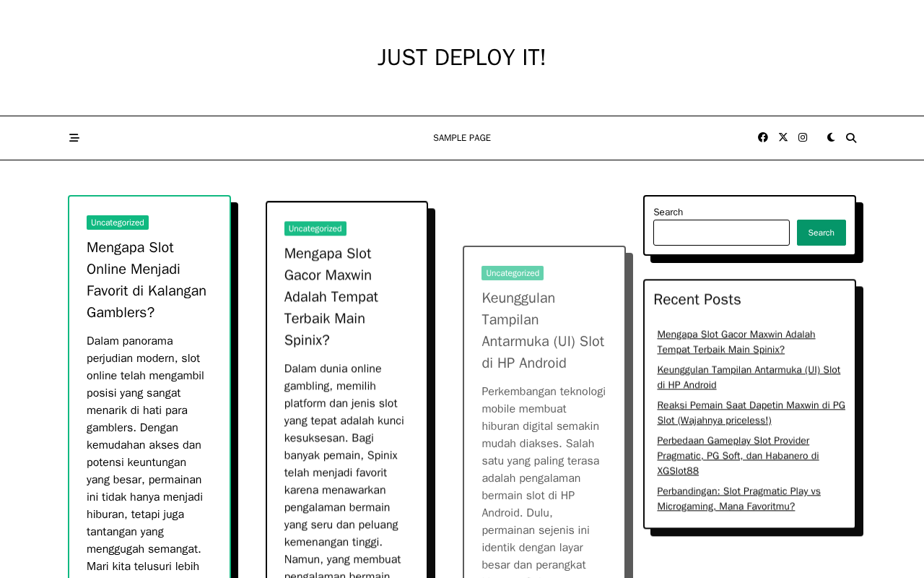Open the header search magnifier icon
Screen dimensions: 924x578
tap(851, 138)
